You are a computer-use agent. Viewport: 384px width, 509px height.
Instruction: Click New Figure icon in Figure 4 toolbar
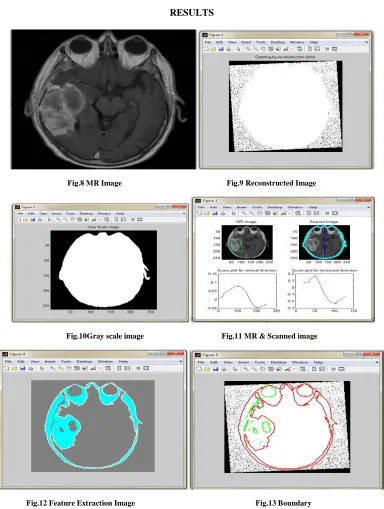coord(6,368)
